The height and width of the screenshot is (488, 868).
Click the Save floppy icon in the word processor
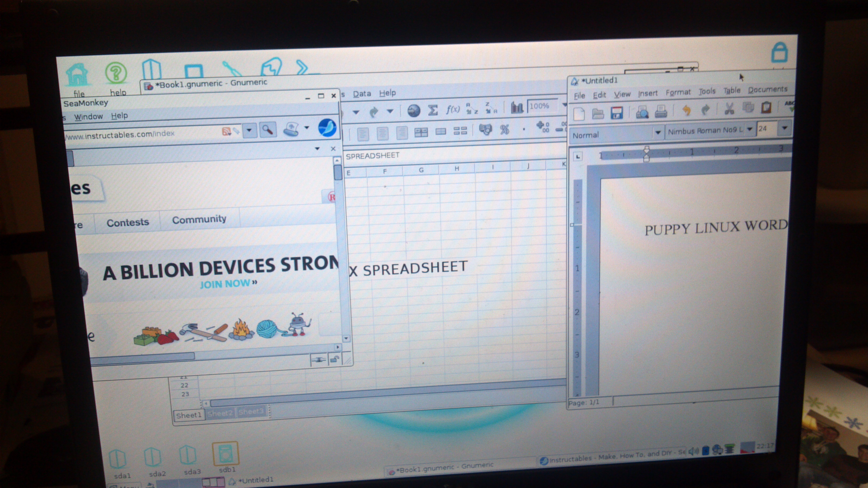[617, 113]
